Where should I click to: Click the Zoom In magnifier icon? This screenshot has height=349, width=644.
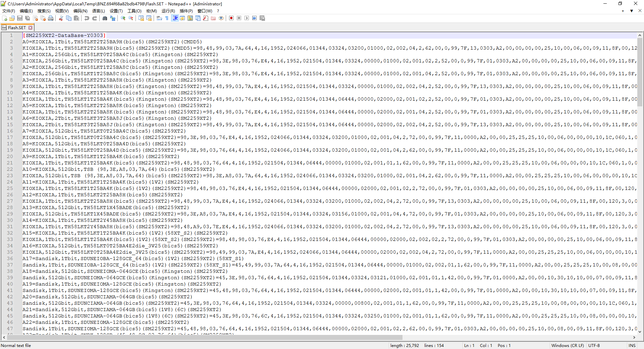(x=123, y=18)
